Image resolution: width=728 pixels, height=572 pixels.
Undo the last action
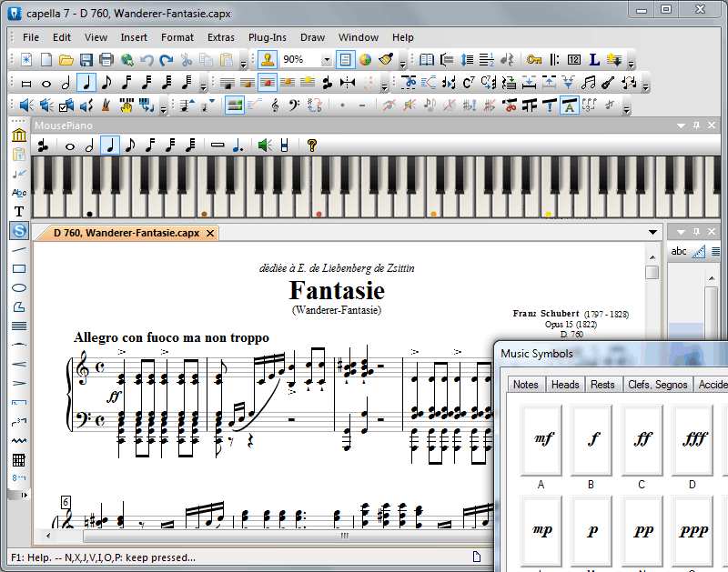(147, 60)
